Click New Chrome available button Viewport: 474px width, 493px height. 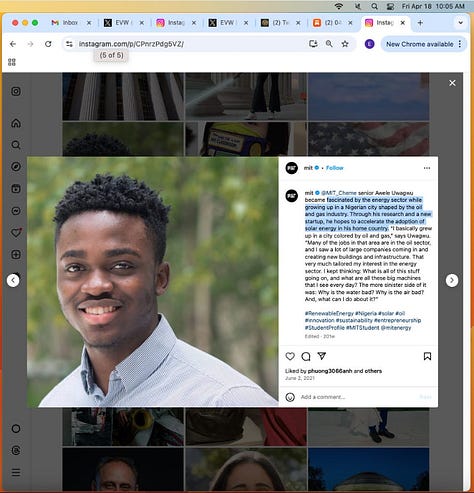point(419,44)
